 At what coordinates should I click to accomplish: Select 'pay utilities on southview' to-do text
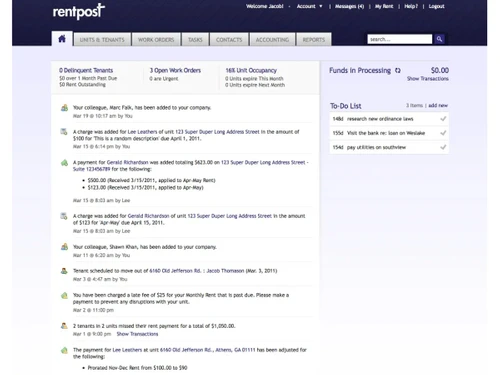pyautogui.click(x=376, y=147)
